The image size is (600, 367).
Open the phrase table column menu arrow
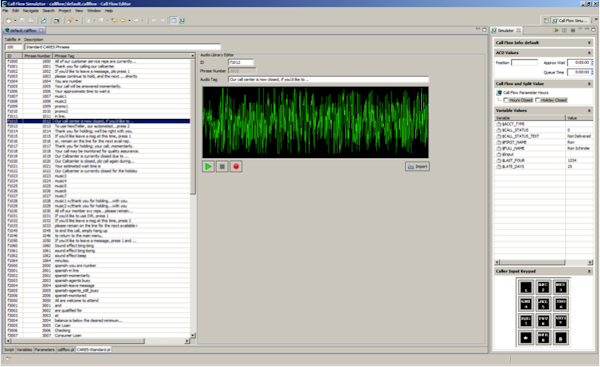[192, 56]
